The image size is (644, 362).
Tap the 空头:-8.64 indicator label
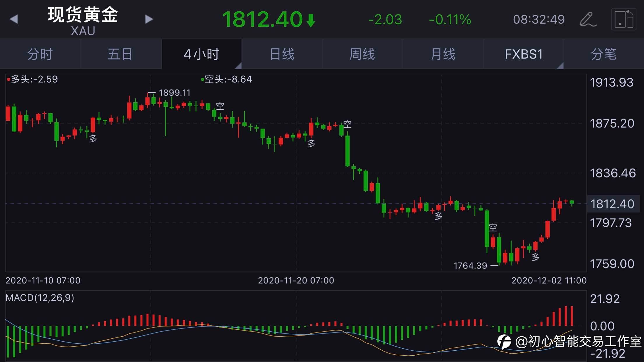click(226, 79)
